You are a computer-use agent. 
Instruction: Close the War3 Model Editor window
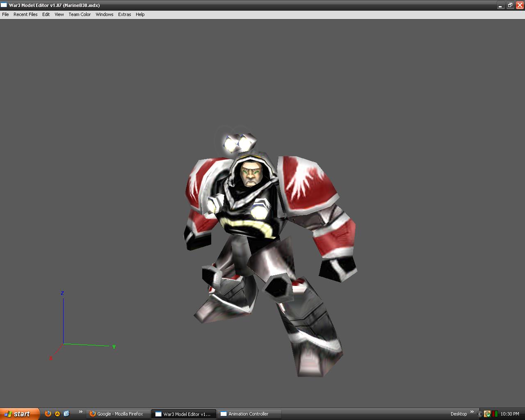(x=520, y=5)
